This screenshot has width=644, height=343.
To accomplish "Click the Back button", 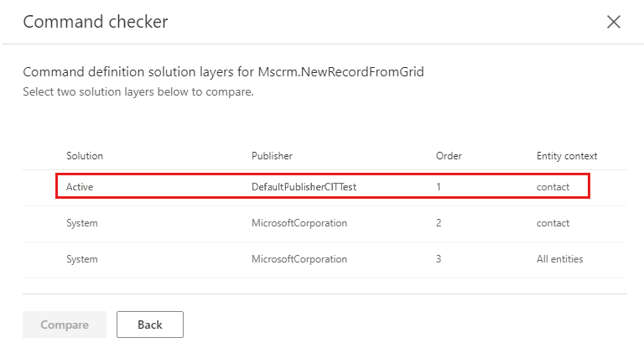I will pos(149,325).
